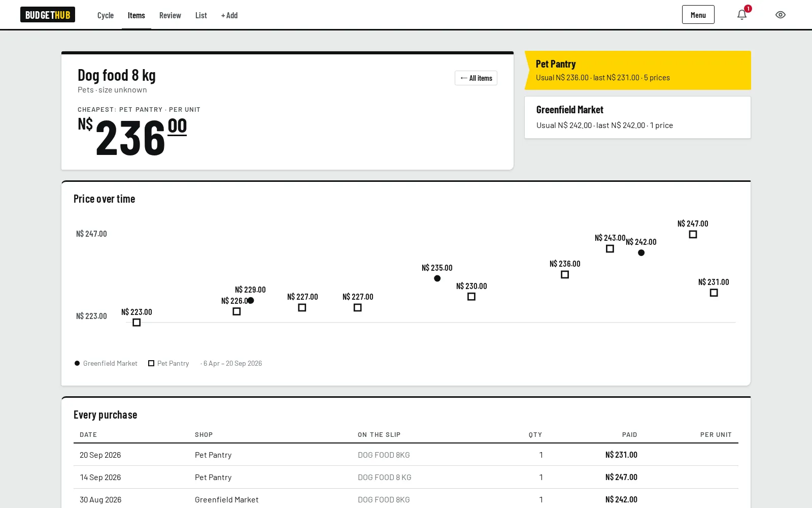Click the N$ 223.00 chart marker
This screenshot has width=812, height=508.
pos(137,323)
